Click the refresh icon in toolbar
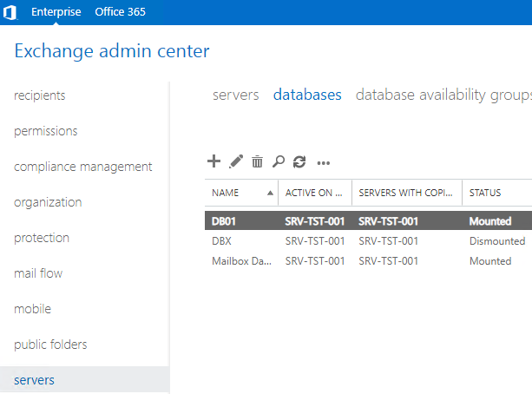This screenshot has width=532, height=394. pyautogui.click(x=300, y=161)
